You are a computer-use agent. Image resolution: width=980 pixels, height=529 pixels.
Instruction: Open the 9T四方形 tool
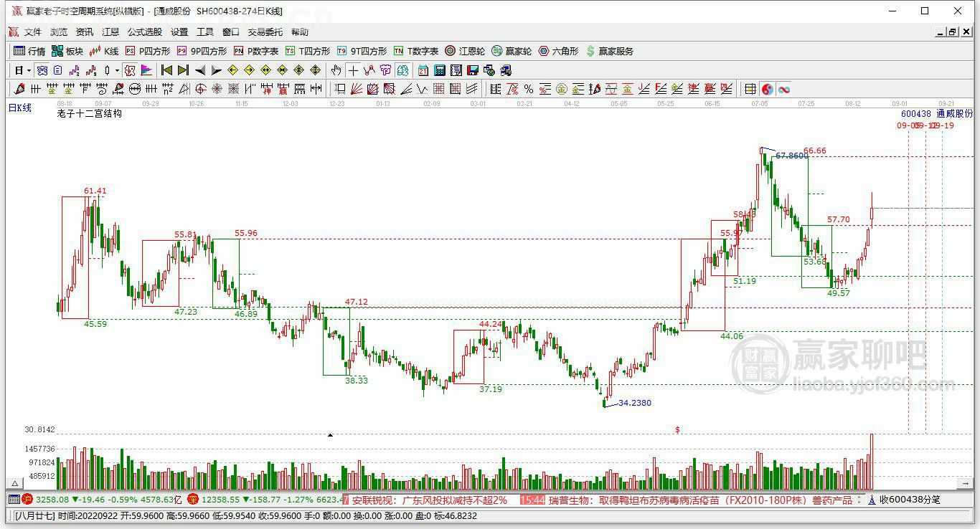click(362, 51)
